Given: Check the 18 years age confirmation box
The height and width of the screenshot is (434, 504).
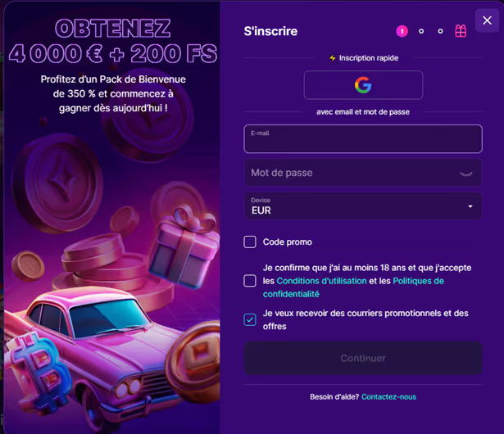Looking at the screenshot, I should [250, 281].
